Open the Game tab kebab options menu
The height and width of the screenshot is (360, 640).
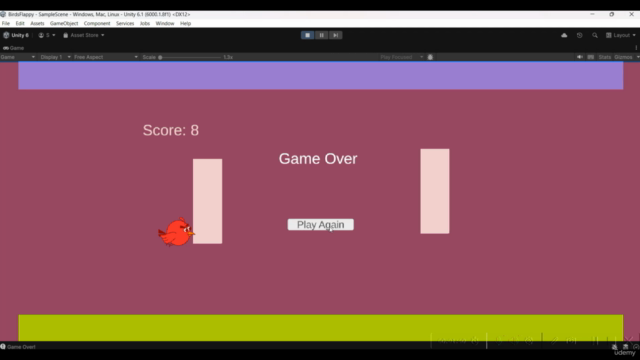[636, 48]
